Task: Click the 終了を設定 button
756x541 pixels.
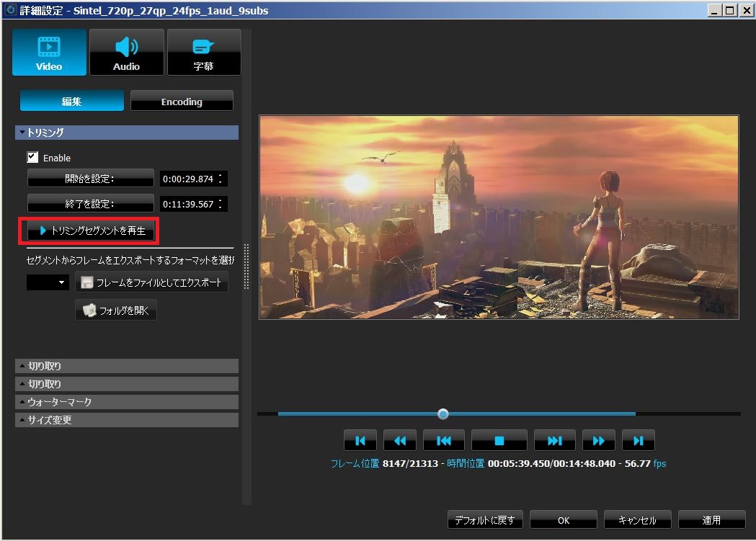Action: [x=91, y=203]
